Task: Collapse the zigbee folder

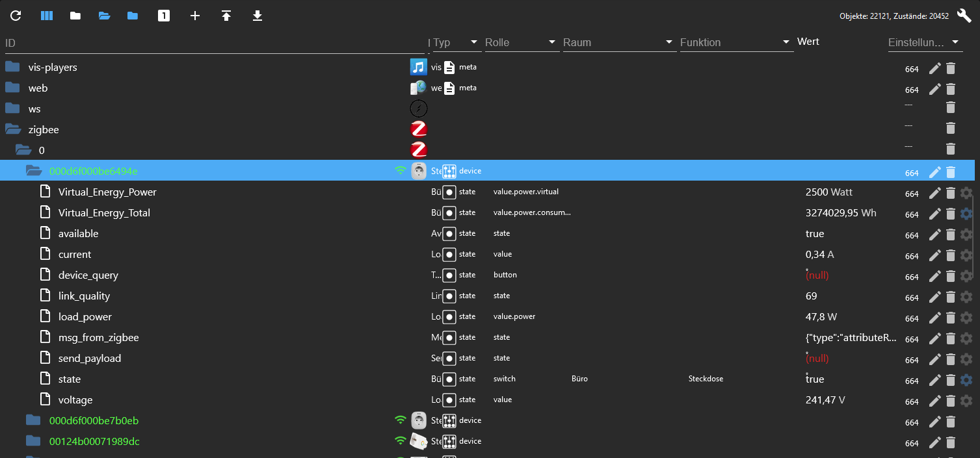Action: tap(12, 129)
